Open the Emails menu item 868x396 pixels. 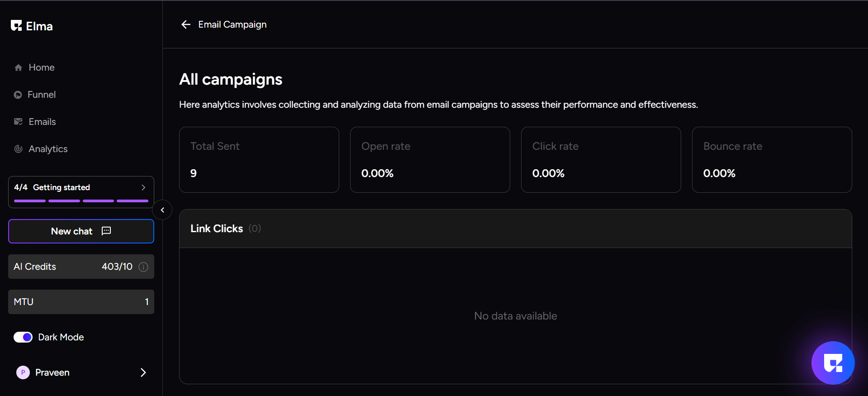(x=42, y=122)
